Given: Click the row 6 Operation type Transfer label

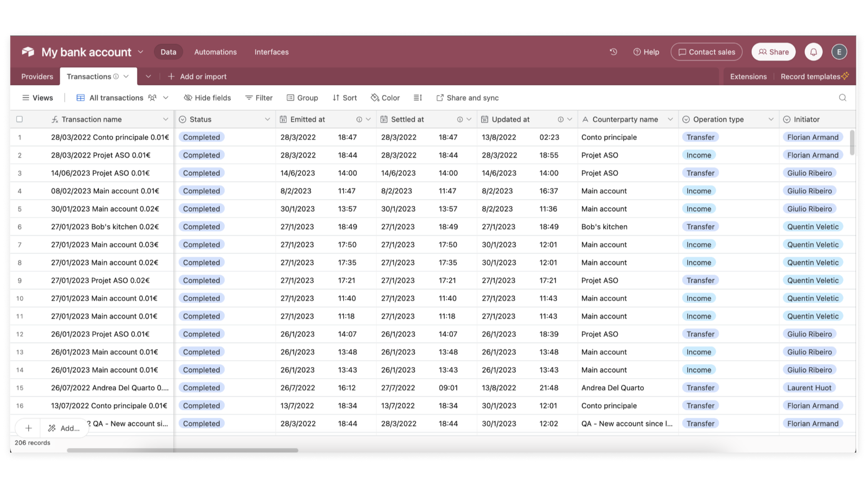Looking at the screenshot, I should [x=701, y=226].
